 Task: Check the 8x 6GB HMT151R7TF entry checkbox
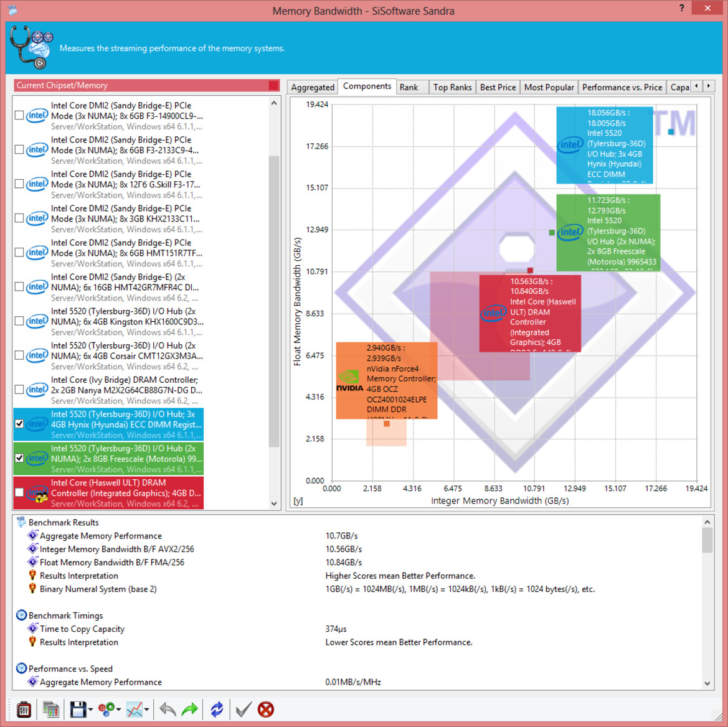point(19,252)
